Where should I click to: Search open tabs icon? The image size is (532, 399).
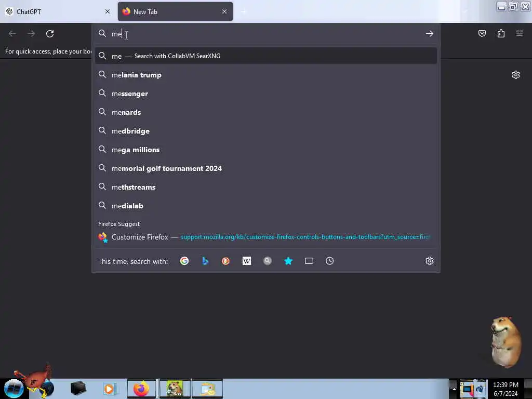click(x=309, y=261)
